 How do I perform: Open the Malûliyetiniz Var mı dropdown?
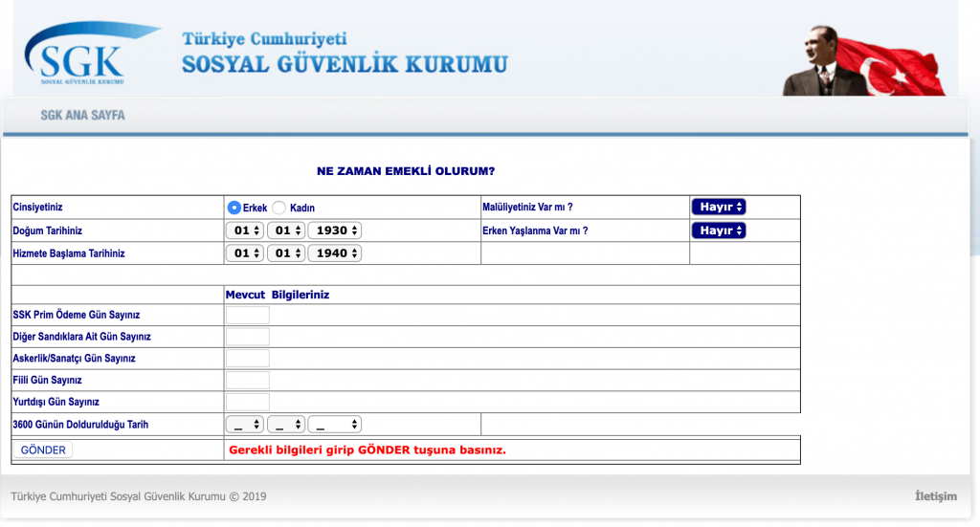tap(718, 207)
